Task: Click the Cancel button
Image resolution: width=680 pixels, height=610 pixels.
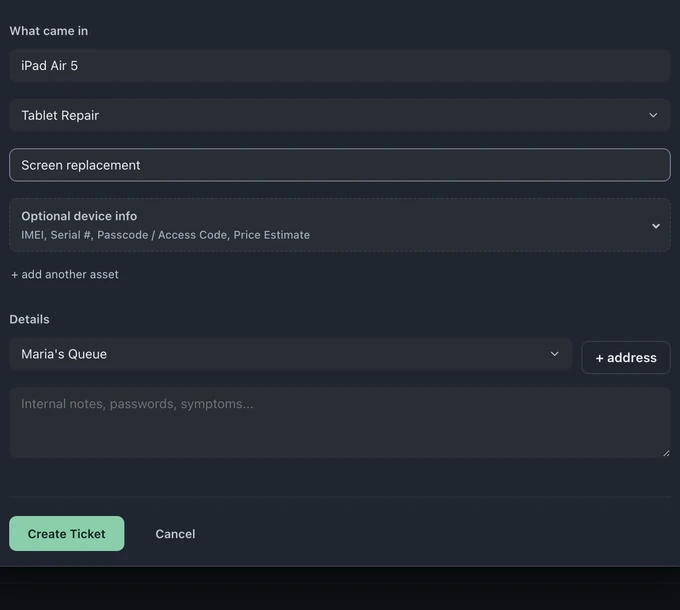Action: pos(175,534)
